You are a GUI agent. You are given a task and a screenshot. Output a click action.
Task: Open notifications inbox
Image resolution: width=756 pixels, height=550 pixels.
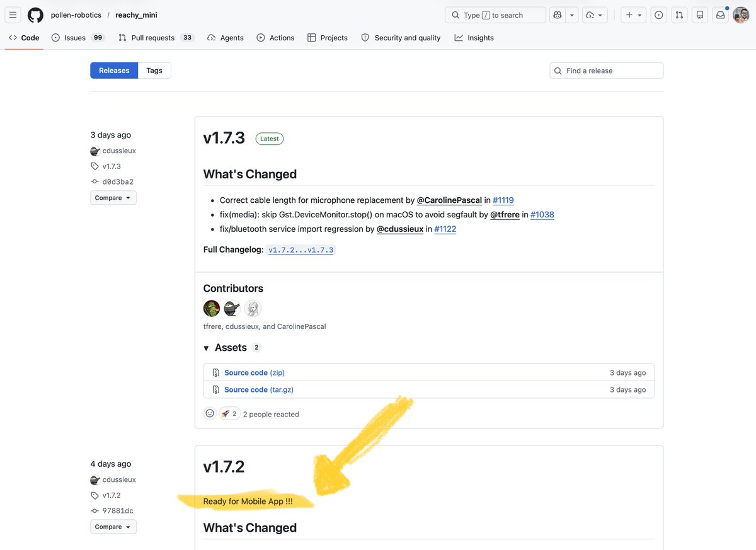(x=720, y=15)
